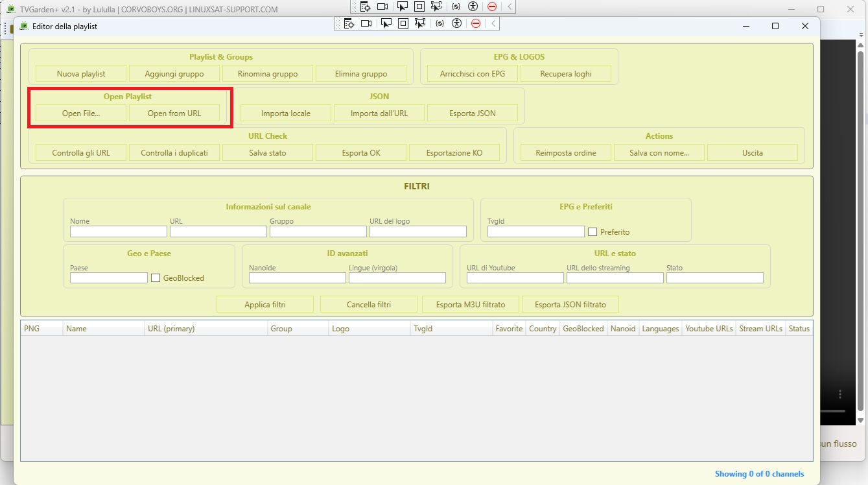This screenshot has height=485, width=868.
Task: Sort by Name column header
Action: pyautogui.click(x=104, y=329)
